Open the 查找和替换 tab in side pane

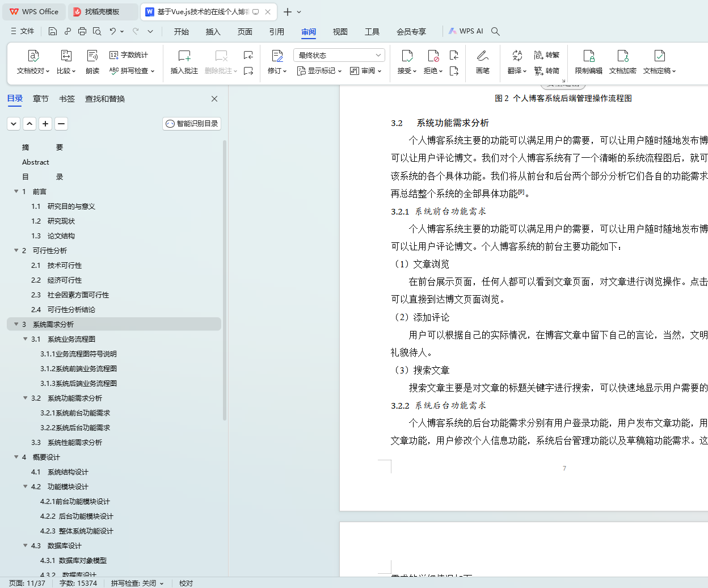point(105,99)
